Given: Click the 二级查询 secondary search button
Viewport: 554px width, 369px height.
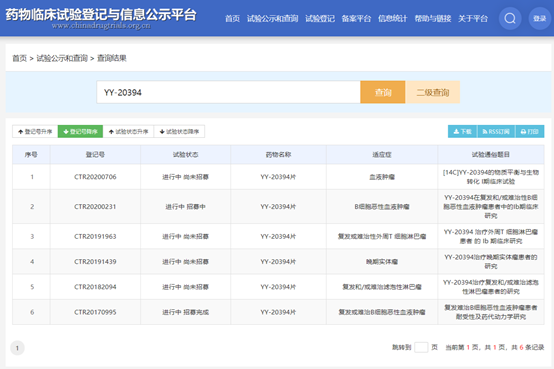Looking at the screenshot, I should click(433, 92).
